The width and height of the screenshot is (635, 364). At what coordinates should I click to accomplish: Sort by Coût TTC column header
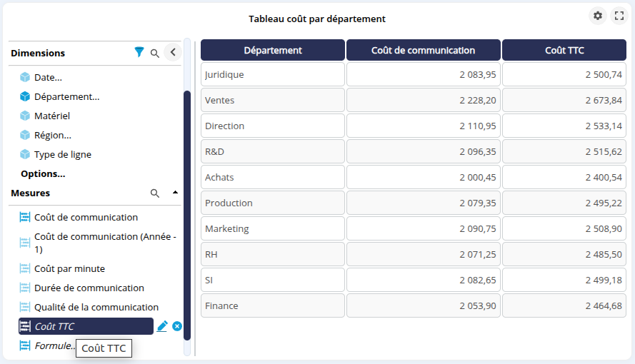coord(564,50)
